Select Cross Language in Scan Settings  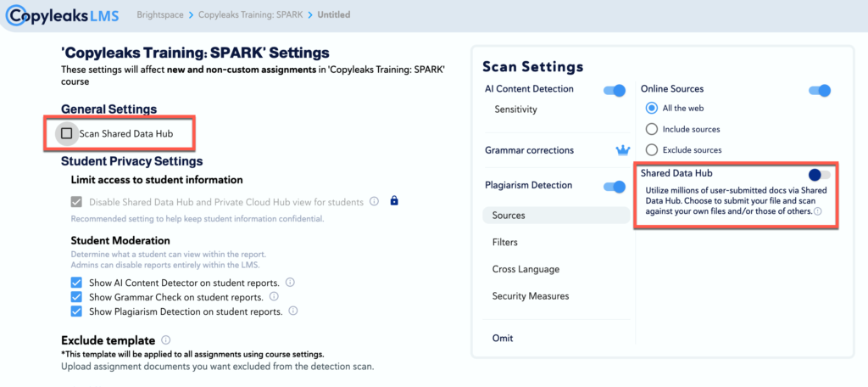526,270
